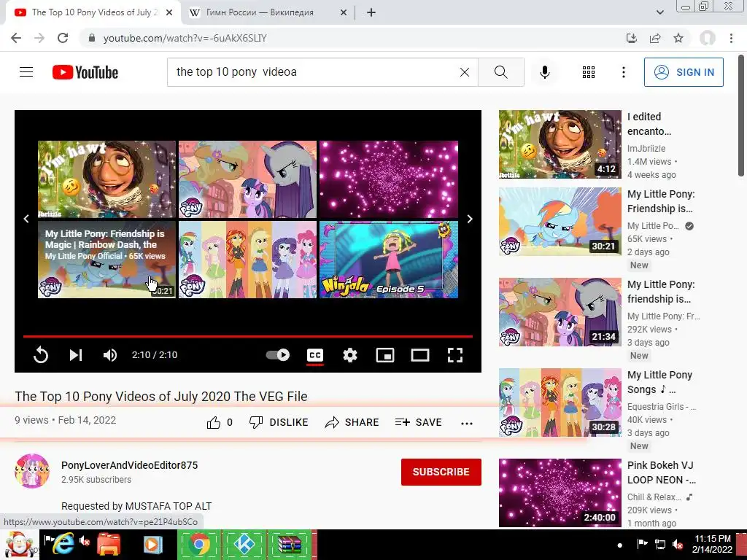Enable miniplayer mode icon
This screenshot has height=560, width=747.
[x=385, y=355]
